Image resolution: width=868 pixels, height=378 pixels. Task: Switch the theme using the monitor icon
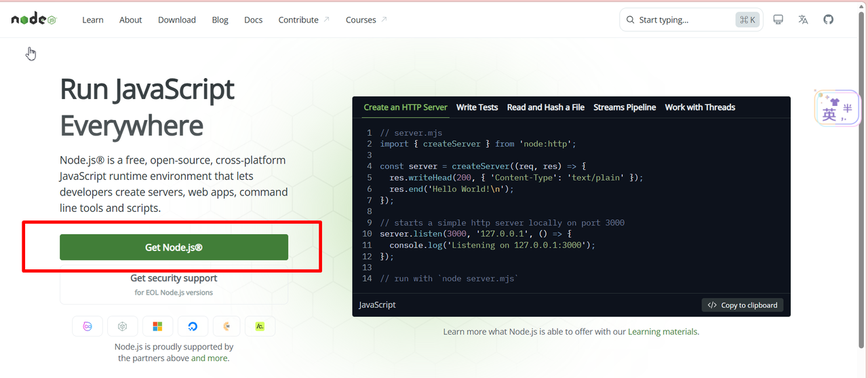tap(778, 20)
